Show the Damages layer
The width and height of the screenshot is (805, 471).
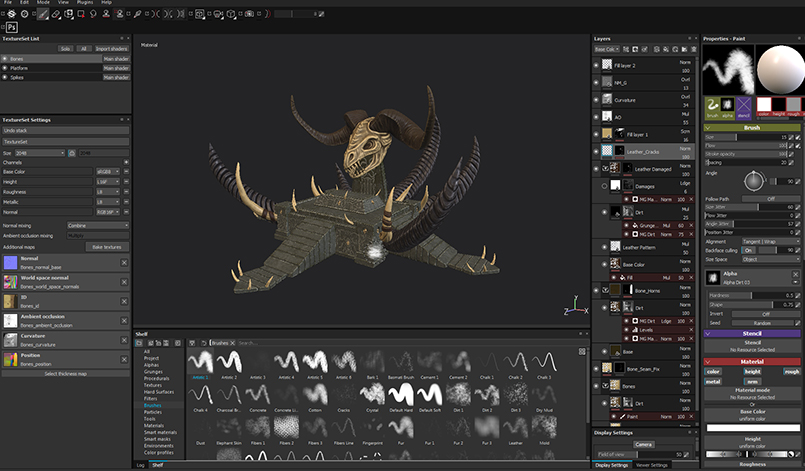(604, 186)
